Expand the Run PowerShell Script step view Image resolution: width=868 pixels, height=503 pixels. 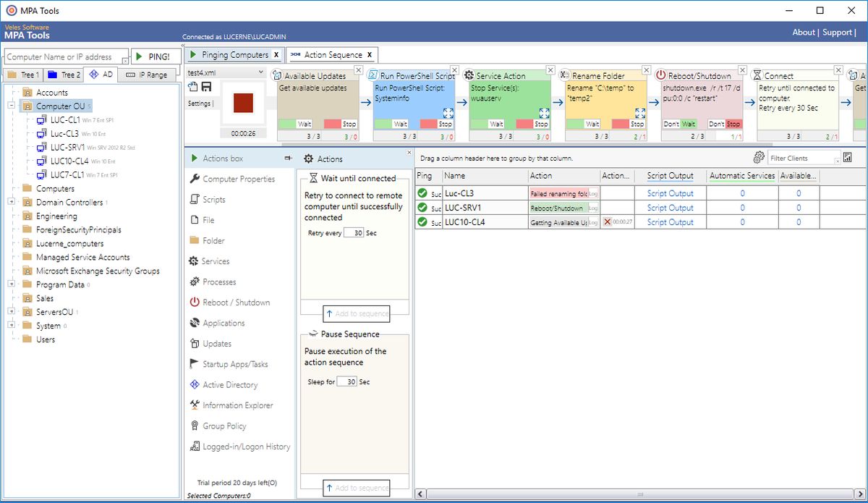click(x=448, y=113)
